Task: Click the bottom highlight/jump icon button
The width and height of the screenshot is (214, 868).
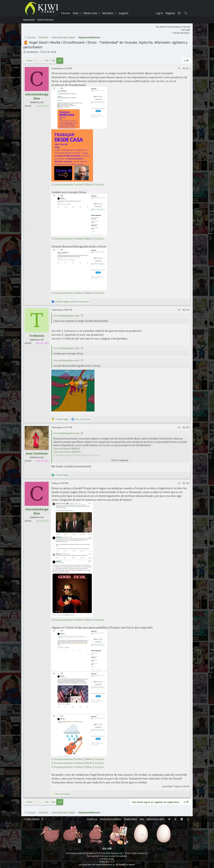Action: pos(186,802)
